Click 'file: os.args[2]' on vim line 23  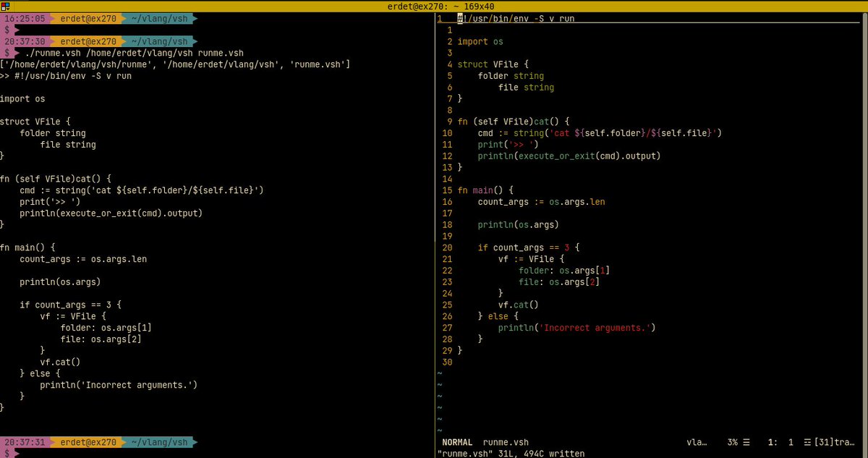click(559, 281)
